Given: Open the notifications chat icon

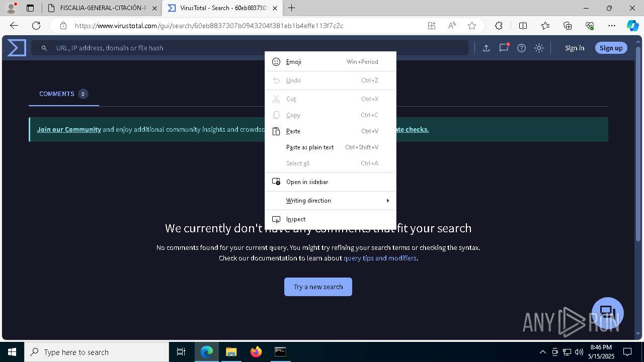Looking at the screenshot, I should click(x=504, y=48).
